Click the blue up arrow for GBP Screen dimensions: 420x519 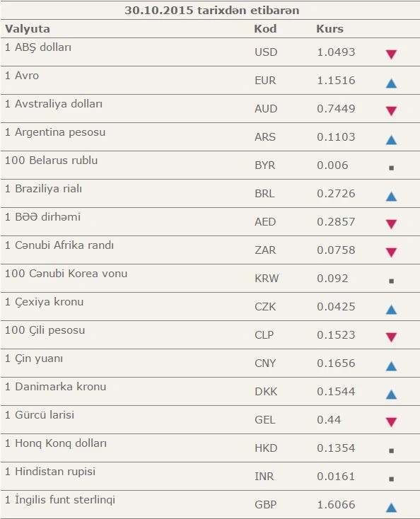coord(391,508)
